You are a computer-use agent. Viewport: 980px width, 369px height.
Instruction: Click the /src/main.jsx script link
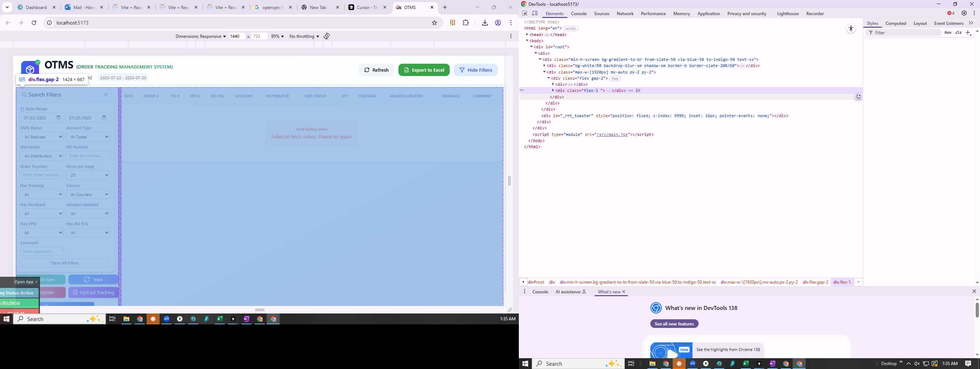point(612,134)
